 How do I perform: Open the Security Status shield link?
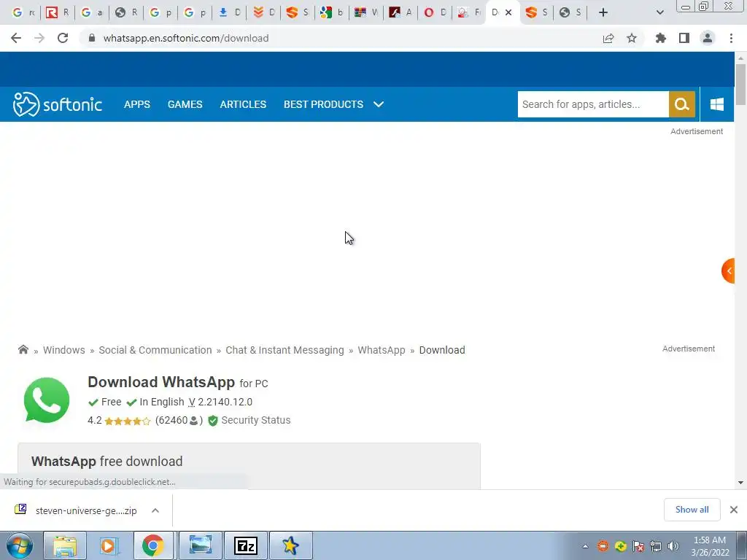pyautogui.click(x=249, y=420)
